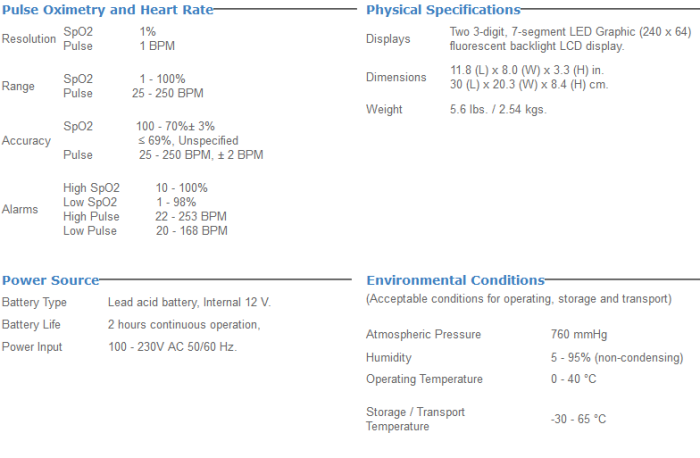This screenshot has height=458, width=700.
Task: Select the 5.6 lbs. / 2.54 kgs. value
Action: (498, 109)
